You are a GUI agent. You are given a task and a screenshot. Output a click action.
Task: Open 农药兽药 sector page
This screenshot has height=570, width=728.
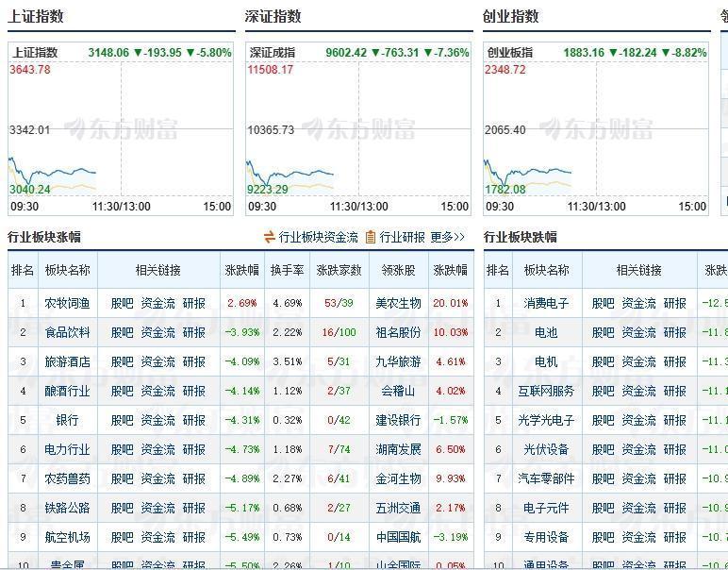67,478
